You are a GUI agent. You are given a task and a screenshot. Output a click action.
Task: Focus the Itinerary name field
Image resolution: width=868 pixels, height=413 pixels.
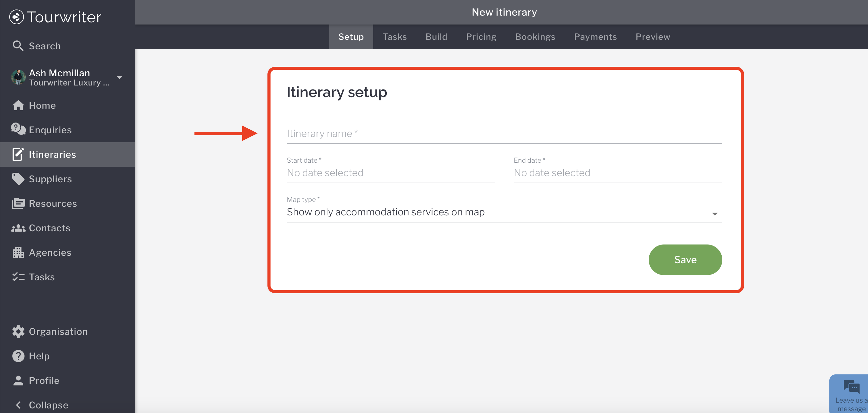click(x=504, y=134)
